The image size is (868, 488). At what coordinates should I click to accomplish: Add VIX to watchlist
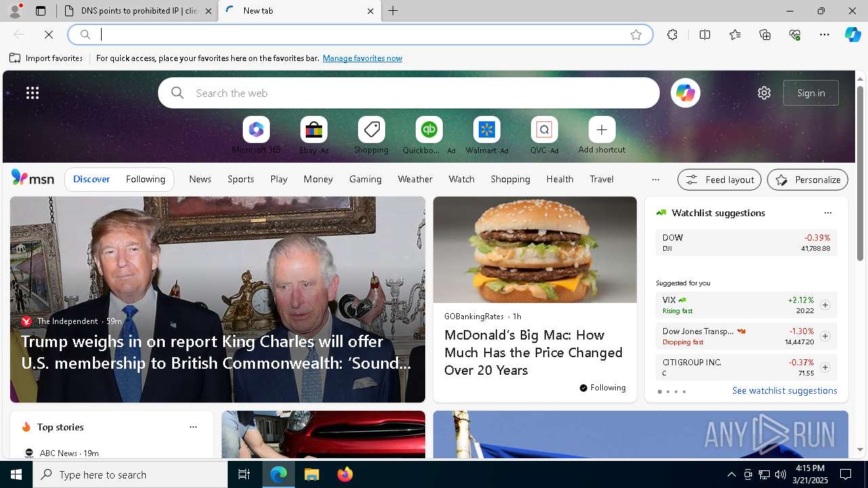click(x=825, y=305)
